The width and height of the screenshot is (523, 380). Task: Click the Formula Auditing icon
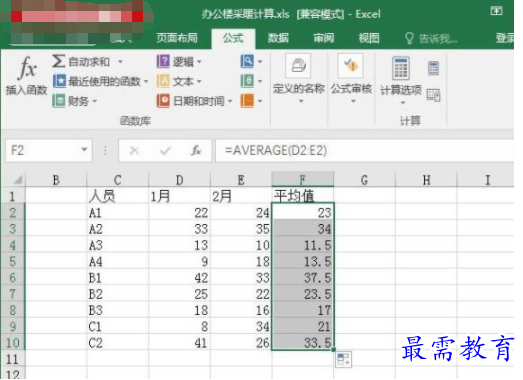(x=351, y=65)
